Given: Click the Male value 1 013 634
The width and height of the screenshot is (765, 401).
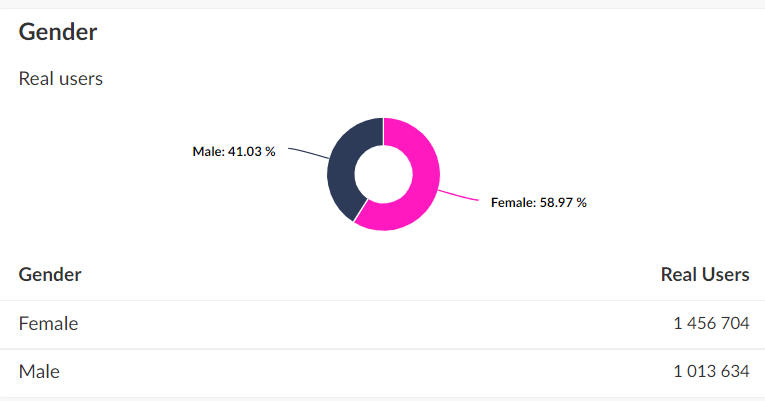Looking at the screenshot, I should click(x=711, y=372).
